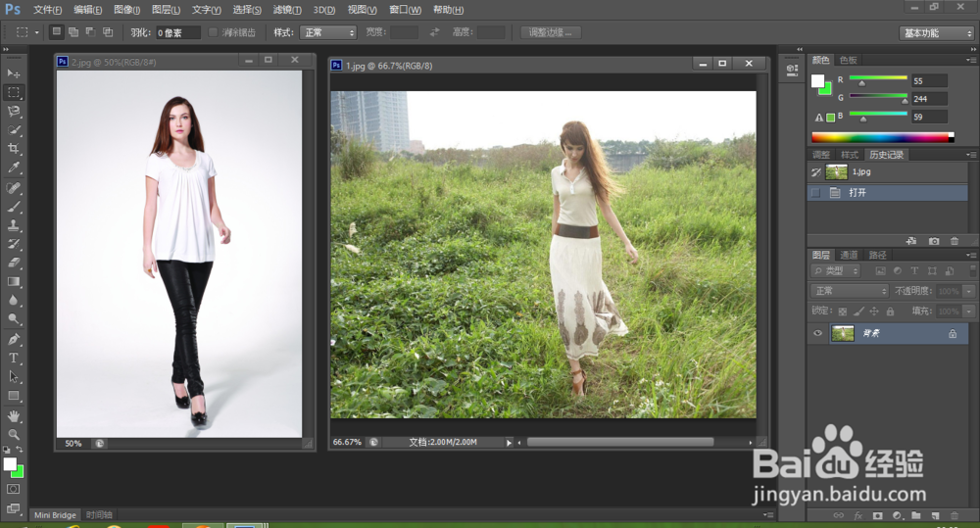Screen dimensions: 980x528
Task: Select the Hand tool
Action: [13, 416]
